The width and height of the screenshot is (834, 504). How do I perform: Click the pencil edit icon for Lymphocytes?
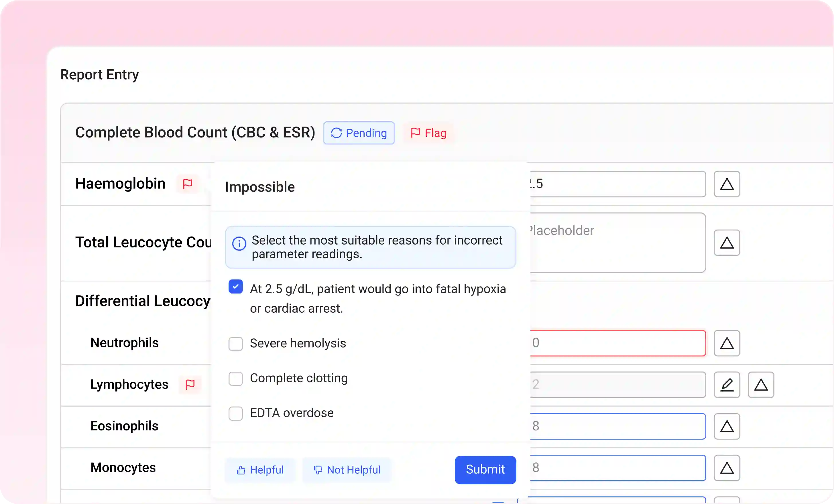point(727,385)
